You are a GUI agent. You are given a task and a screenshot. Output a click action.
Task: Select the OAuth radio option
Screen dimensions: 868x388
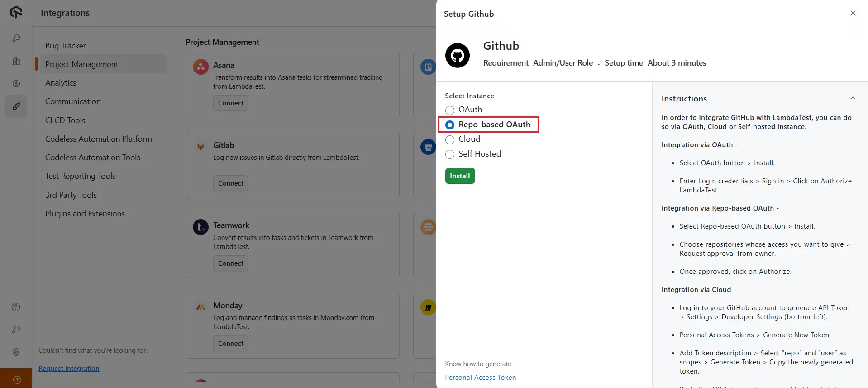coord(450,110)
